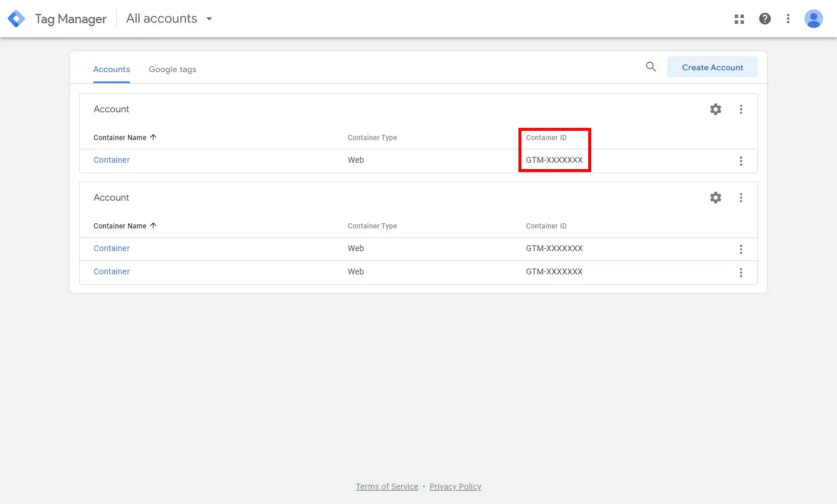Open settings gear of first Account card
Viewport: 837px width, 504px height.
tap(716, 109)
